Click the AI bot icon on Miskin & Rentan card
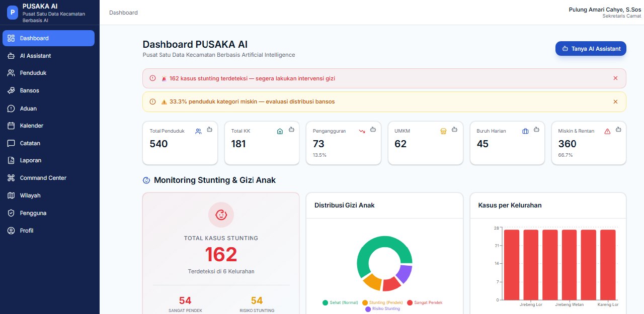This screenshot has height=314, width=644. (x=618, y=130)
